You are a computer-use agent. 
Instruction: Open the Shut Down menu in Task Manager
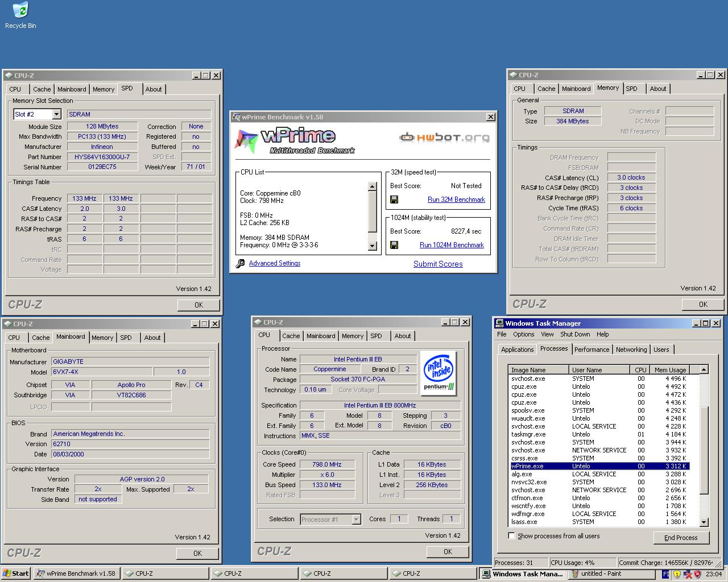point(575,334)
